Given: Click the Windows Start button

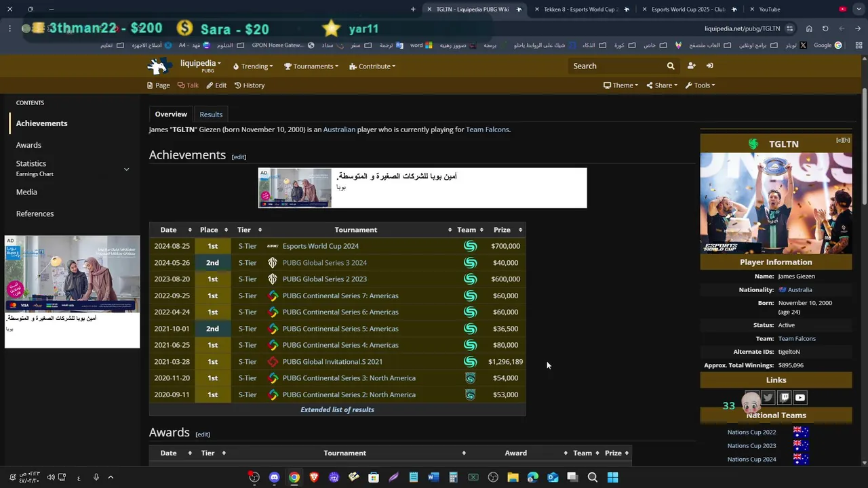Looking at the screenshot, I should click(612, 477).
